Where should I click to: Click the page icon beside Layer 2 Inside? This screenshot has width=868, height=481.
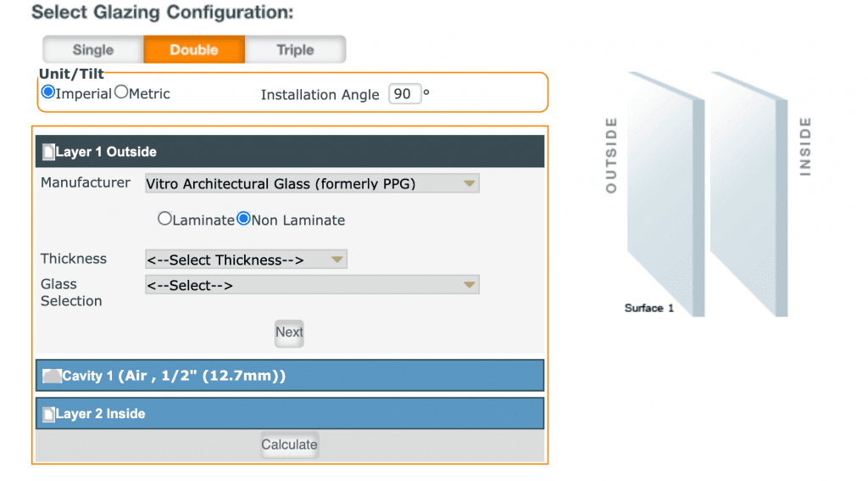coord(48,414)
